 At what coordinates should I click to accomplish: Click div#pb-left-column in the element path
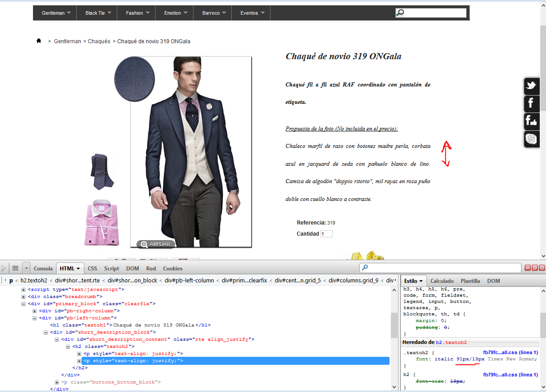(x=190, y=281)
